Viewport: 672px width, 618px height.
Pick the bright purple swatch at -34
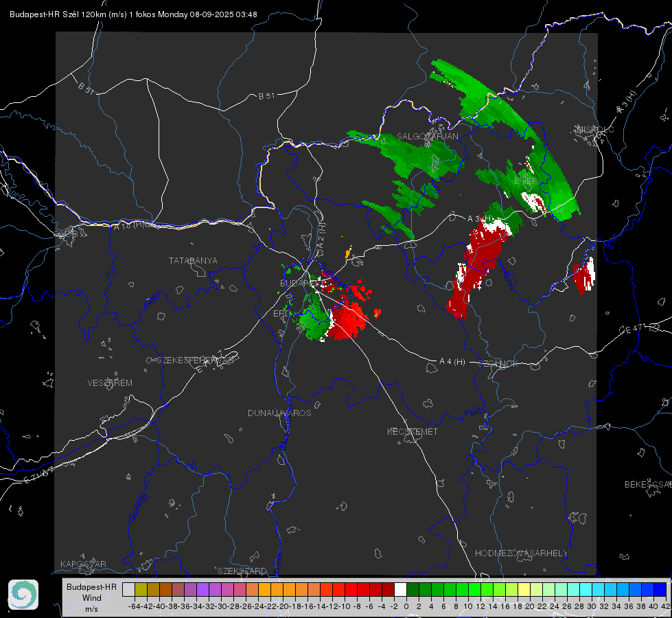(202, 589)
